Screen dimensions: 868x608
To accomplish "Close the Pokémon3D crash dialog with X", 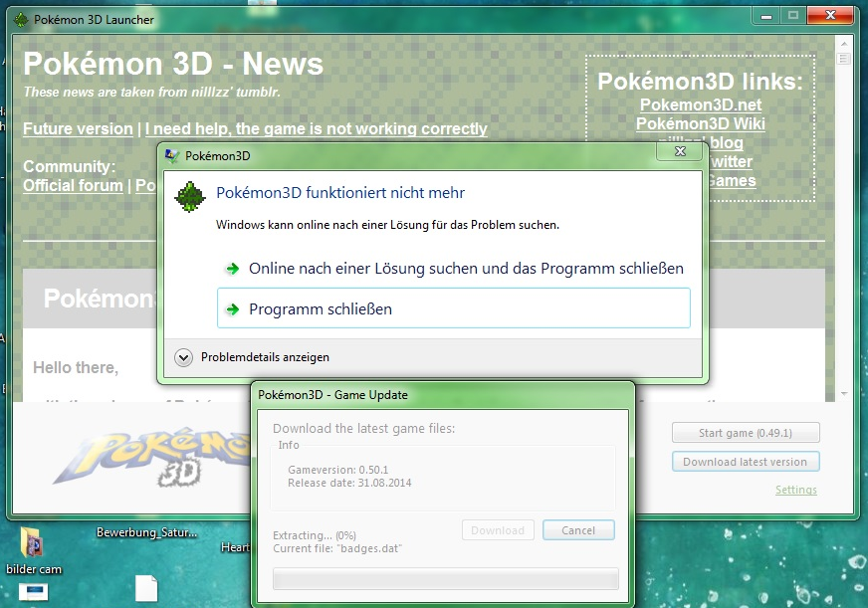I will coord(680,151).
